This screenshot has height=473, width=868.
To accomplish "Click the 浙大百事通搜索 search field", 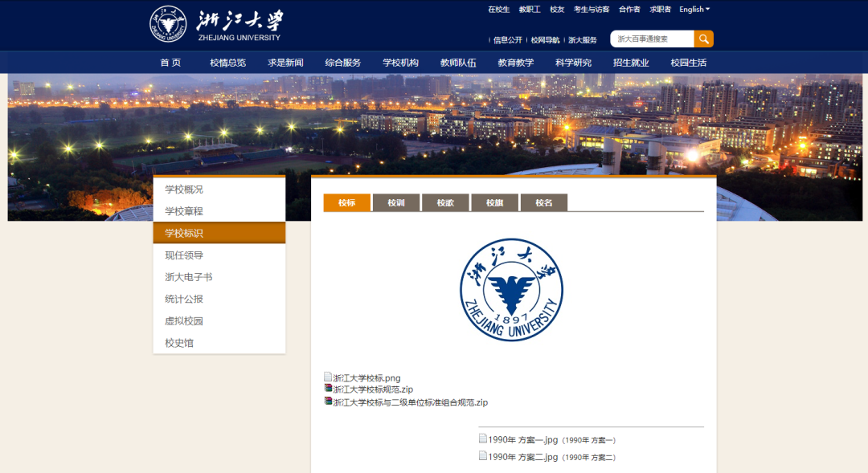I will pos(652,39).
